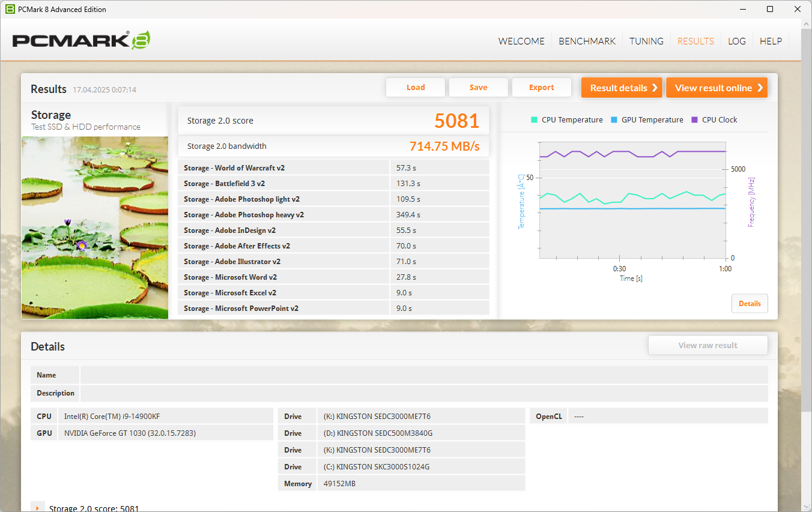
Task: Expand the Storage 2.0 score: 5081 section
Action: 37,508
